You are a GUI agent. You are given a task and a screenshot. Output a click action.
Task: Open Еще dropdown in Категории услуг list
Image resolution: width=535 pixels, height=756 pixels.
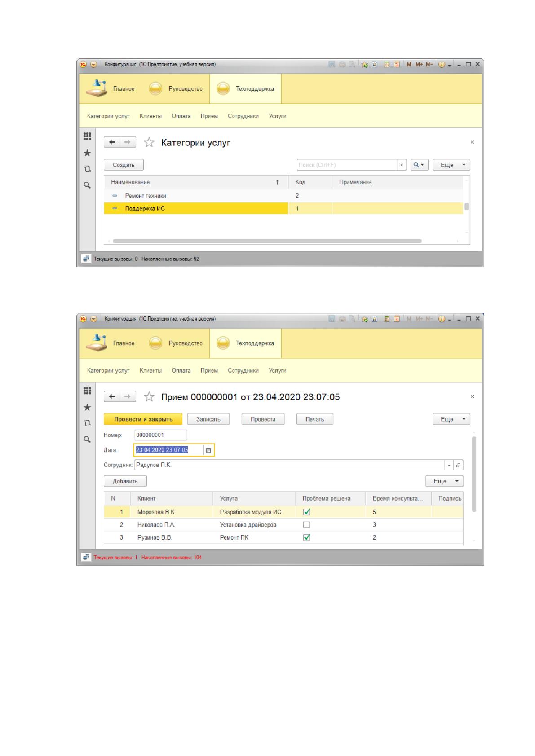coord(451,165)
